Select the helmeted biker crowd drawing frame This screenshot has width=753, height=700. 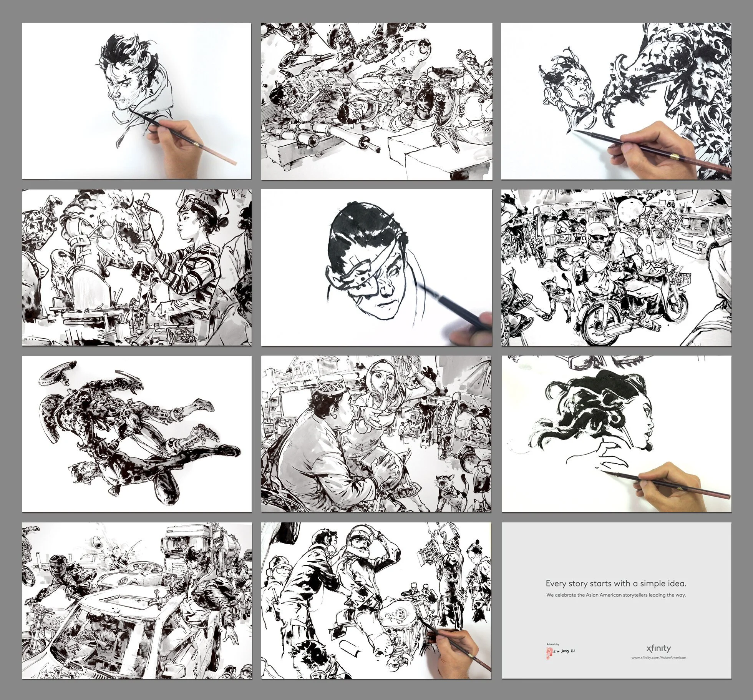click(376, 600)
